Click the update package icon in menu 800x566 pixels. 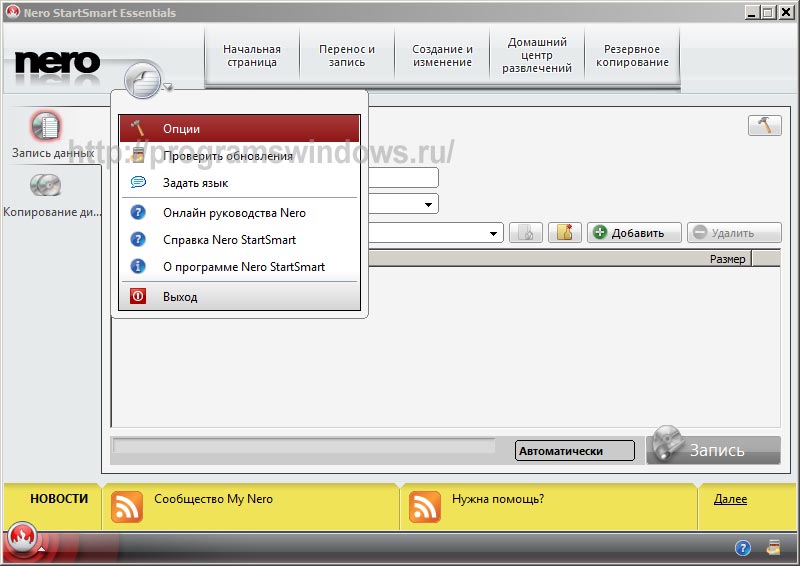[138, 155]
